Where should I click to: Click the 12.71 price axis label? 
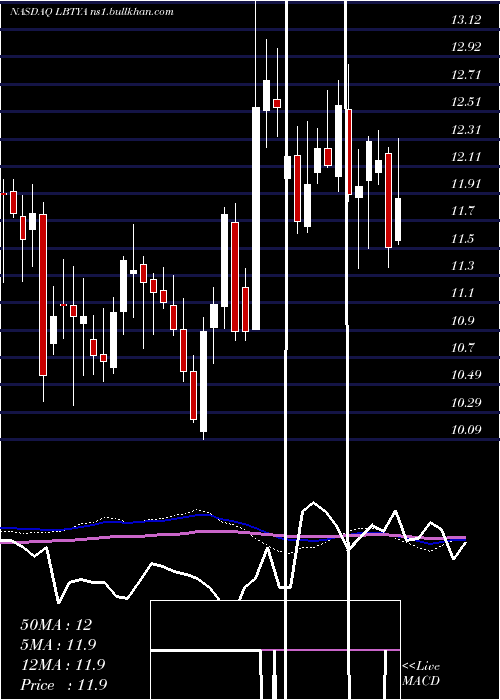pyautogui.click(x=466, y=75)
